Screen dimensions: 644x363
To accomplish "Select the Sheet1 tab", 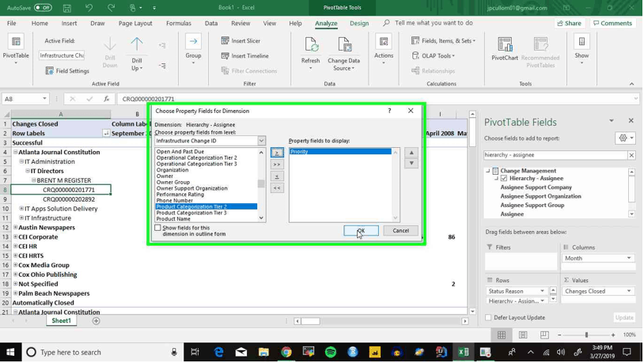I will coord(61,321).
